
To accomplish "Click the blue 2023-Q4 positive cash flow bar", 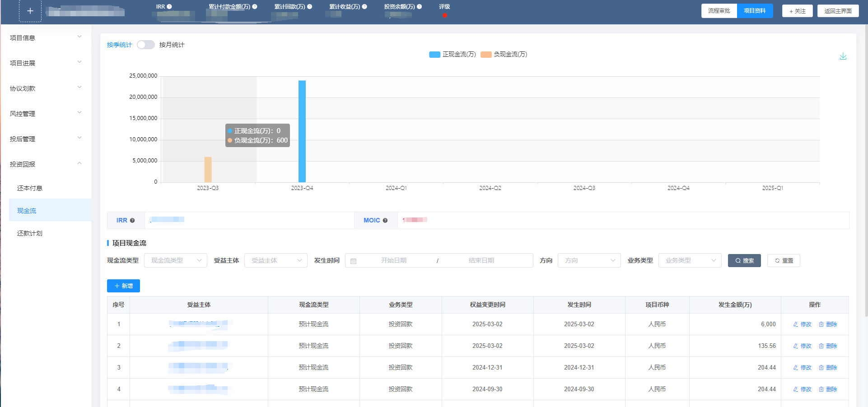I will [x=302, y=131].
